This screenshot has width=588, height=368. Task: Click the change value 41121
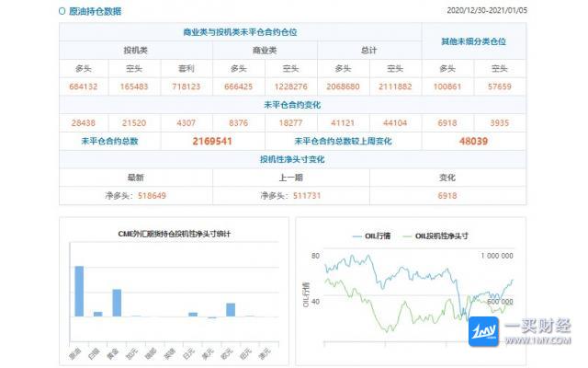(343, 123)
